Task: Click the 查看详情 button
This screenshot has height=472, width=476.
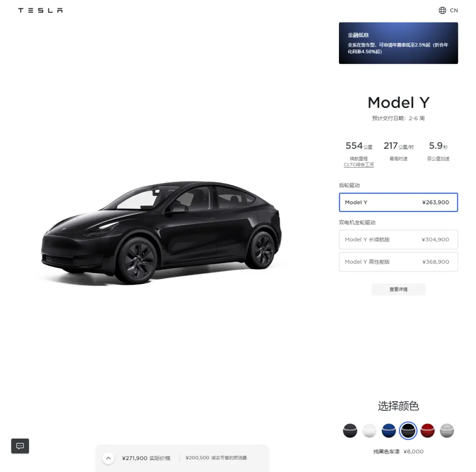Action: pyautogui.click(x=398, y=289)
